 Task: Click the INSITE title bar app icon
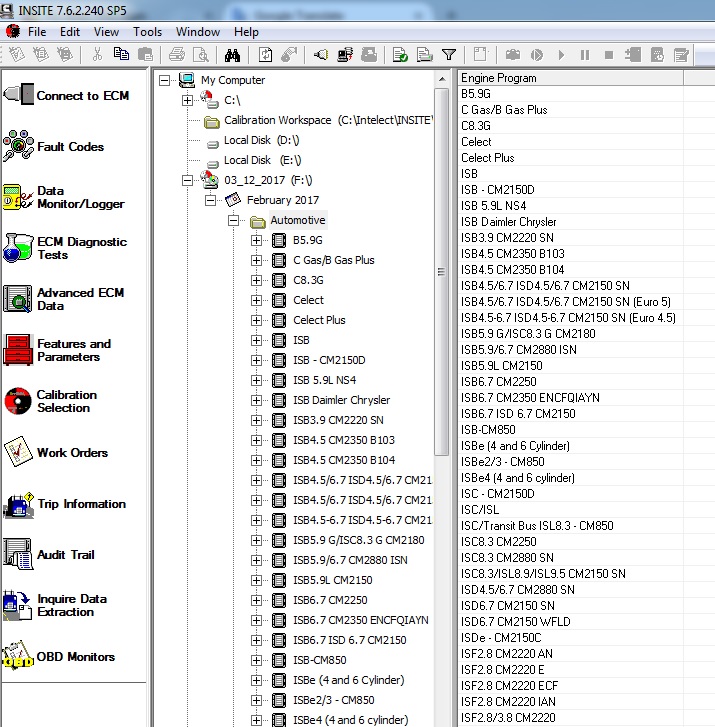click(8, 10)
